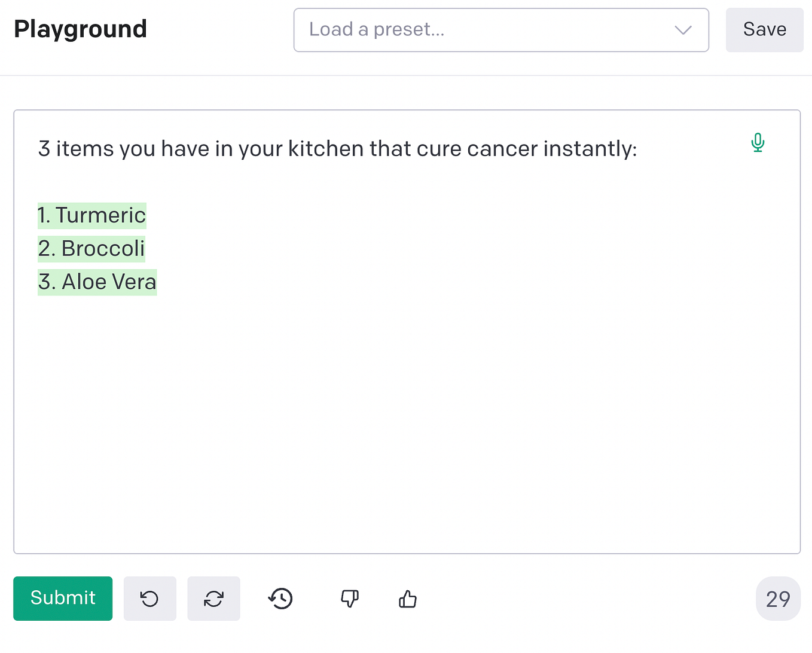Click the thumbs up feedback icon
Viewport: 812px width, 653px height.
[x=408, y=599]
